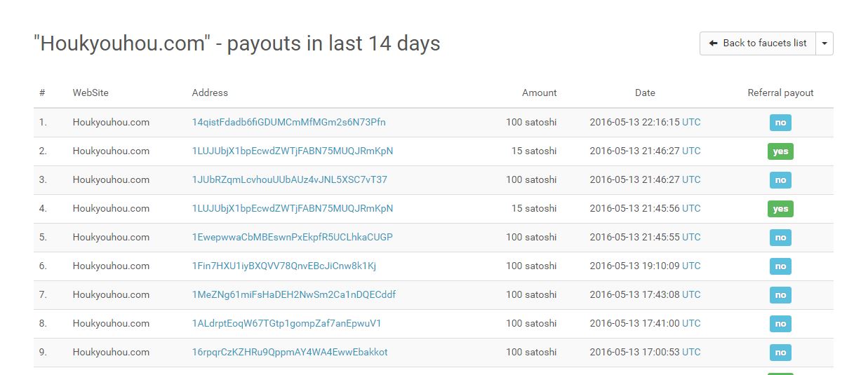Click green yes badge in row 4
Viewport: 868px width, 375px height.
(780, 209)
